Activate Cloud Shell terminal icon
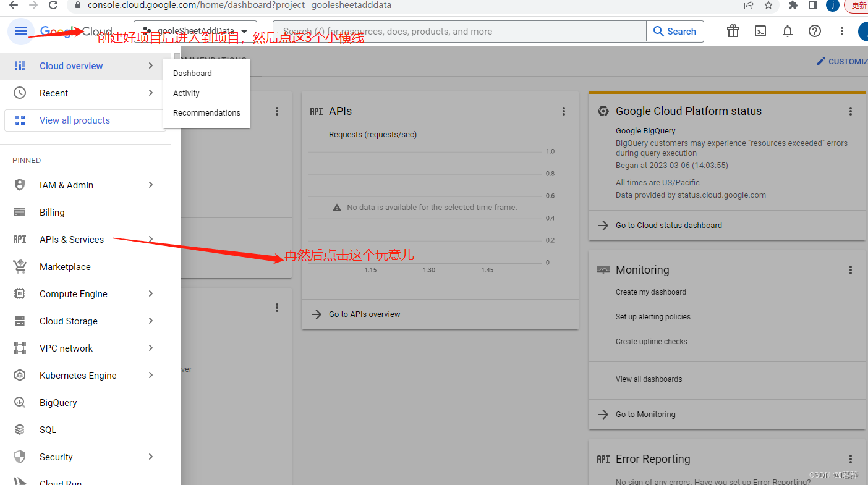The image size is (868, 485). 760,32
